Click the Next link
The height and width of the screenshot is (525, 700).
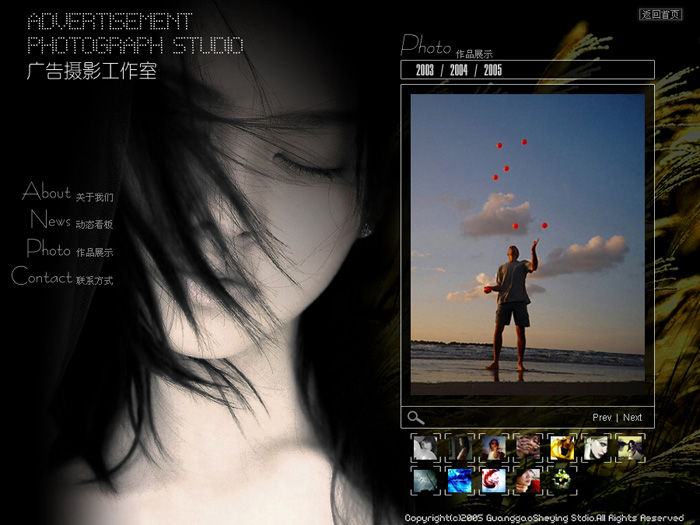coord(632,417)
